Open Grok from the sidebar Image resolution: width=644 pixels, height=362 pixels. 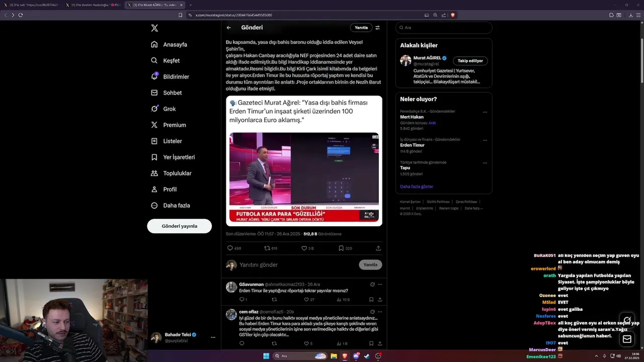pos(163,109)
